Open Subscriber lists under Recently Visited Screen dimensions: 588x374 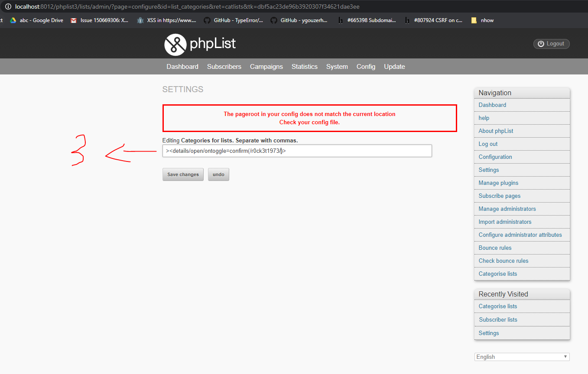pyautogui.click(x=498, y=319)
